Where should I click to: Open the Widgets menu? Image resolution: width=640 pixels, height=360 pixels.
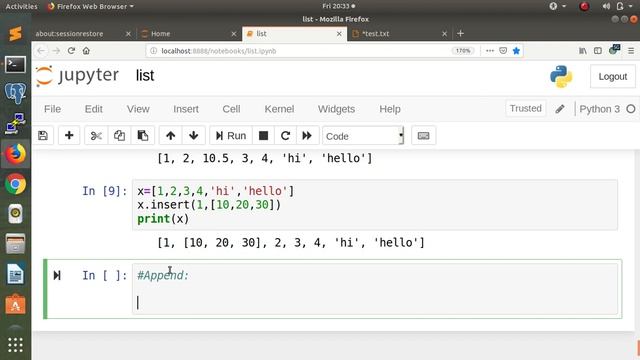[336, 109]
